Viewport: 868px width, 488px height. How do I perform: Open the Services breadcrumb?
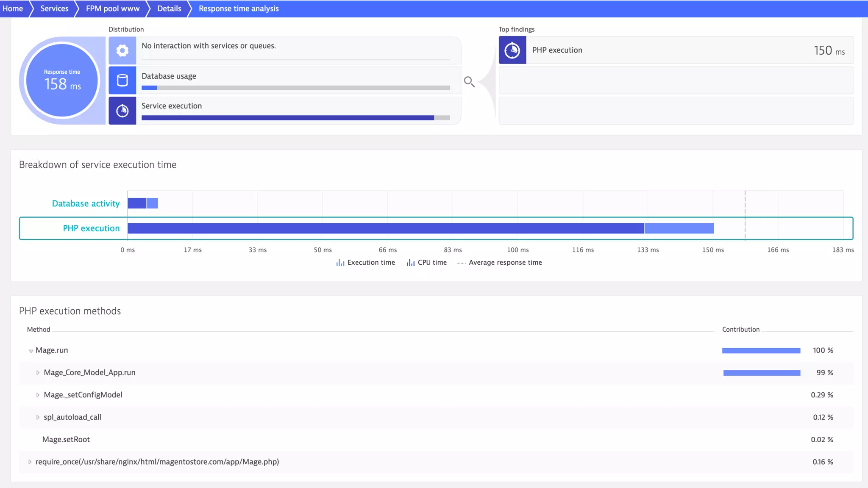point(54,8)
